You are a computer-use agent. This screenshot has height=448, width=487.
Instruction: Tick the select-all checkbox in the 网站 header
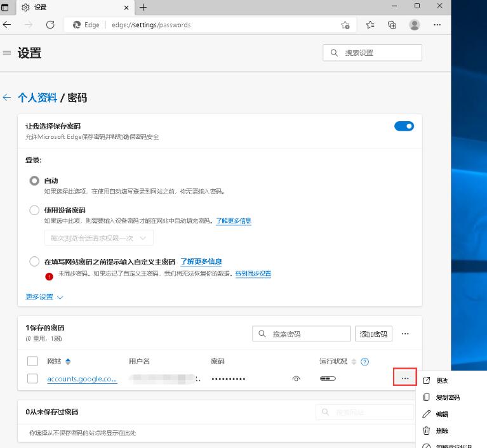click(32, 361)
